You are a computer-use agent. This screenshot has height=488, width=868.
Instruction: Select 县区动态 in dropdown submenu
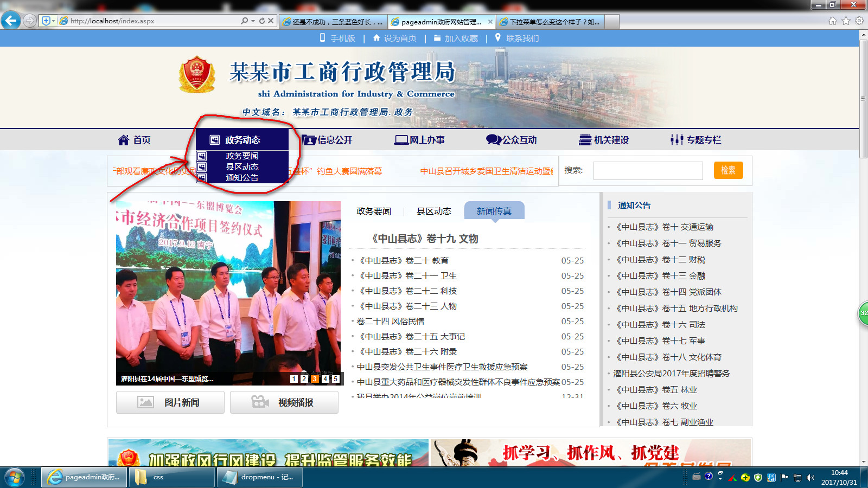click(242, 167)
